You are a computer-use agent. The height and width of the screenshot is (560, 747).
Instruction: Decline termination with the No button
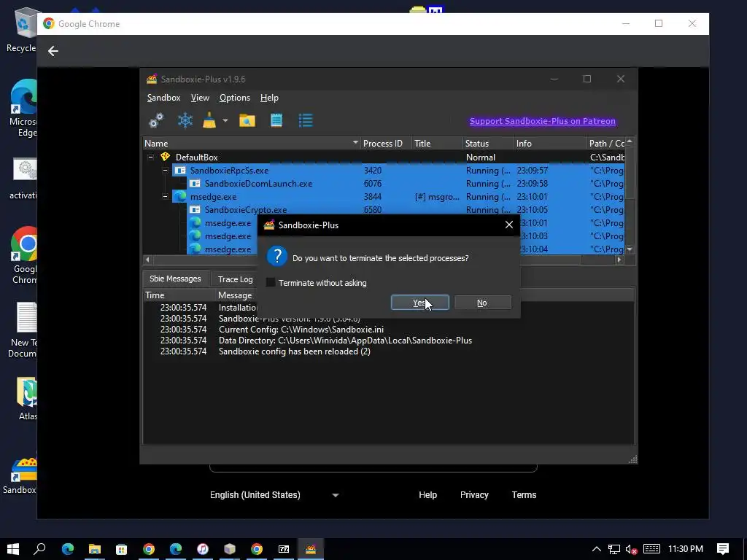tap(483, 303)
